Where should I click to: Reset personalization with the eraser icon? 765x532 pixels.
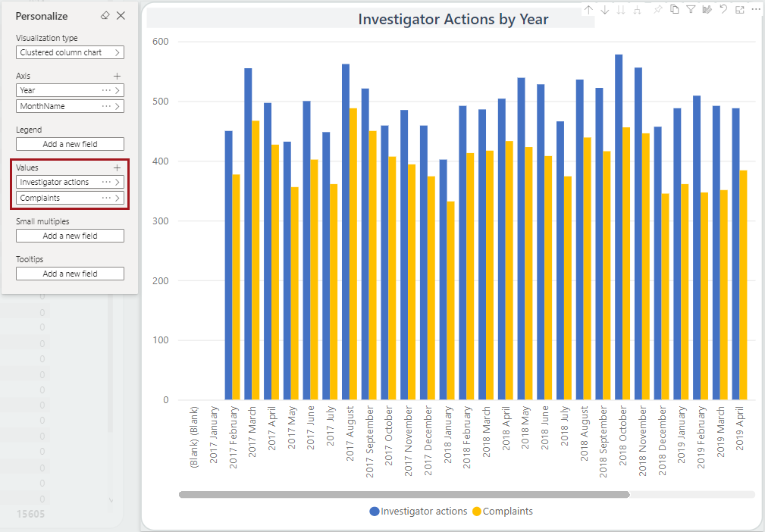(105, 16)
